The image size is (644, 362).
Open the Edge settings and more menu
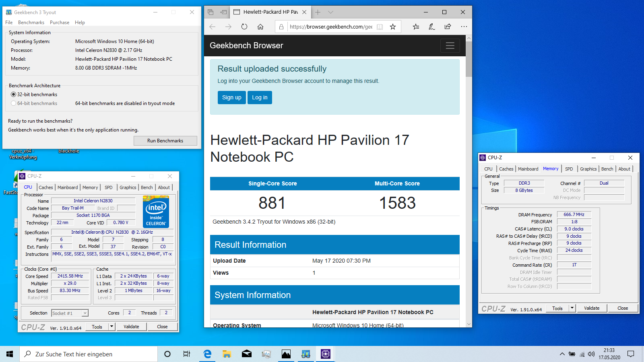[464, 27]
